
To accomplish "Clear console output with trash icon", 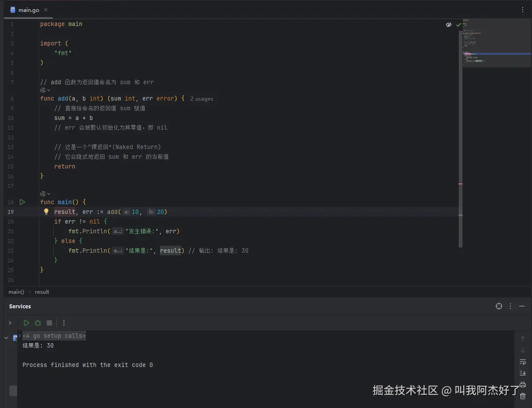I will tap(523, 396).
